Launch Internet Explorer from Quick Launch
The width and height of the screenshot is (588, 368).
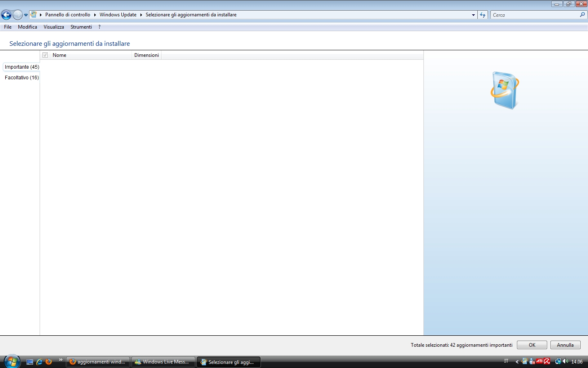pyautogui.click(x=39, y=362)
